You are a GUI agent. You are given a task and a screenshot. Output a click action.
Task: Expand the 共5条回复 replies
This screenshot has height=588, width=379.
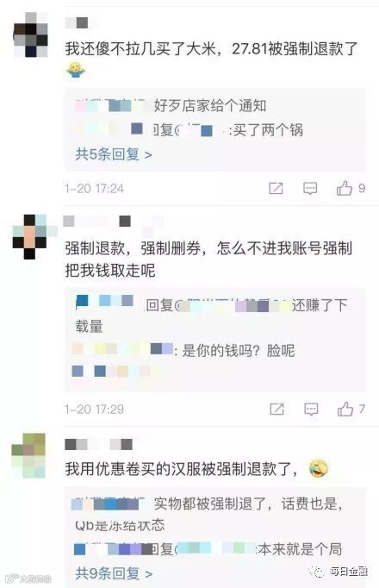click(x=114, y=154)
